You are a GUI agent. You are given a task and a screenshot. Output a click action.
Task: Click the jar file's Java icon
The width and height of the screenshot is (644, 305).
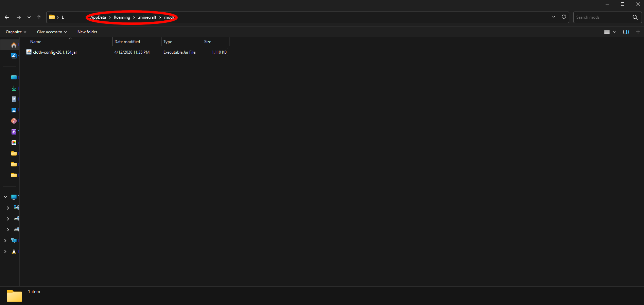click(29, 52)
